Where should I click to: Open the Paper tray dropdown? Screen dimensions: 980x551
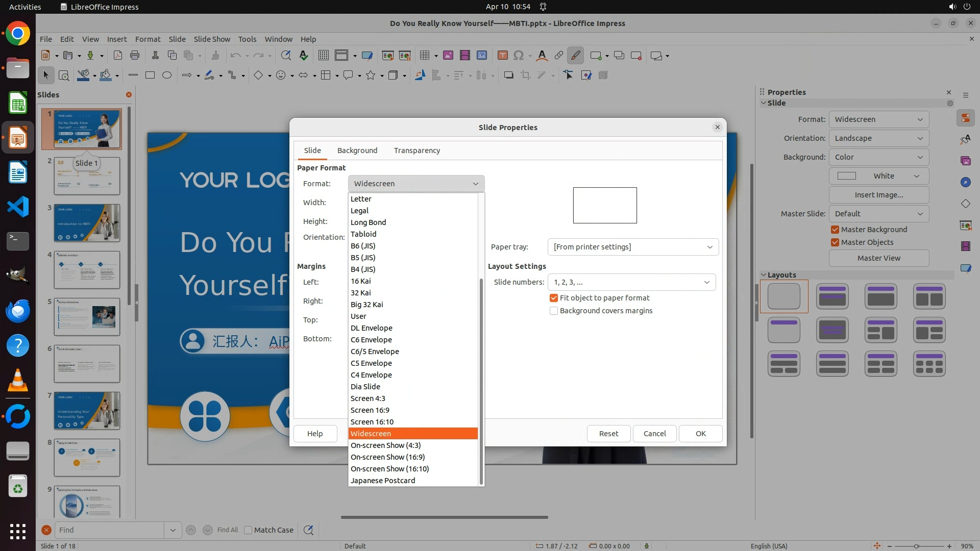633,247
